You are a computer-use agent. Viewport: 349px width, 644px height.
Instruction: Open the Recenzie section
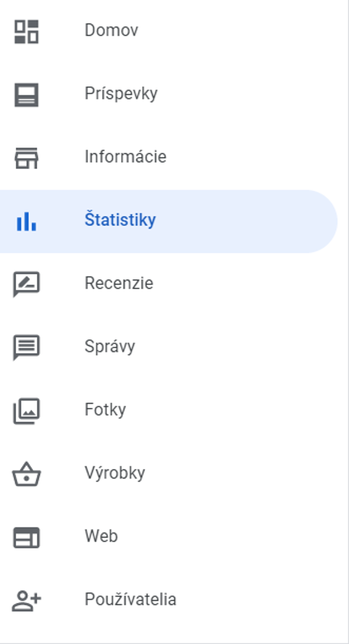[169, 284]
